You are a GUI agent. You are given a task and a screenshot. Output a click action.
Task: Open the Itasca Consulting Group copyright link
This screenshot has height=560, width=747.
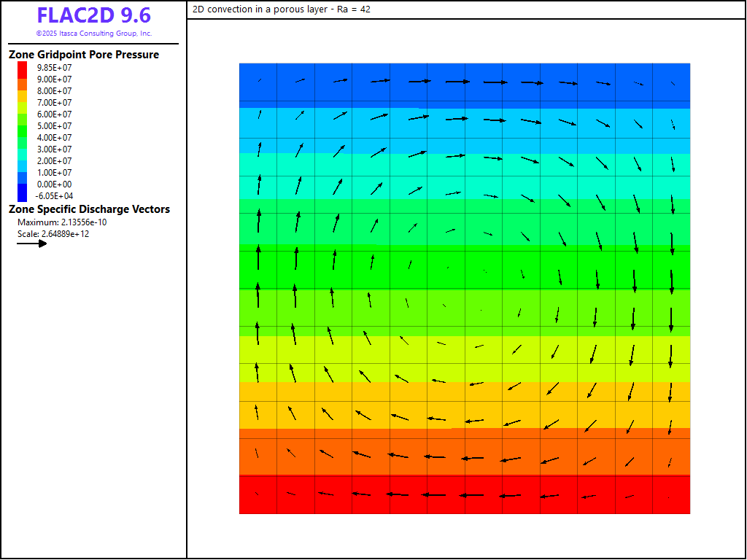[x=93, y=34]
